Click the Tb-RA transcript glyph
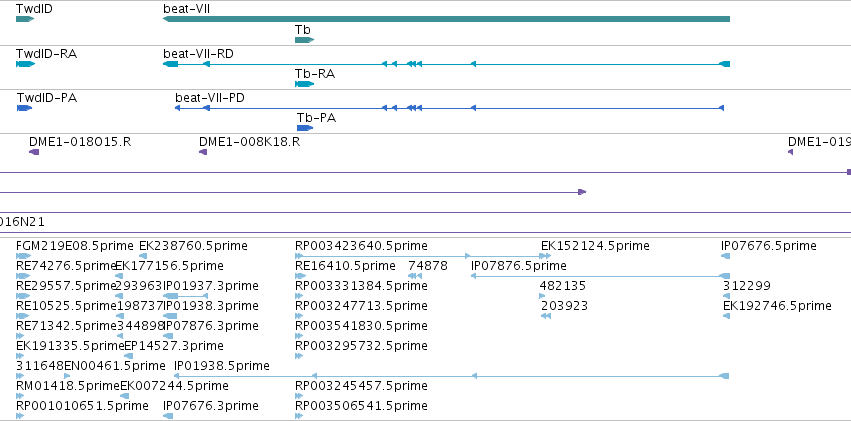The height and width of the screenshot is (421, 851). 304,84
